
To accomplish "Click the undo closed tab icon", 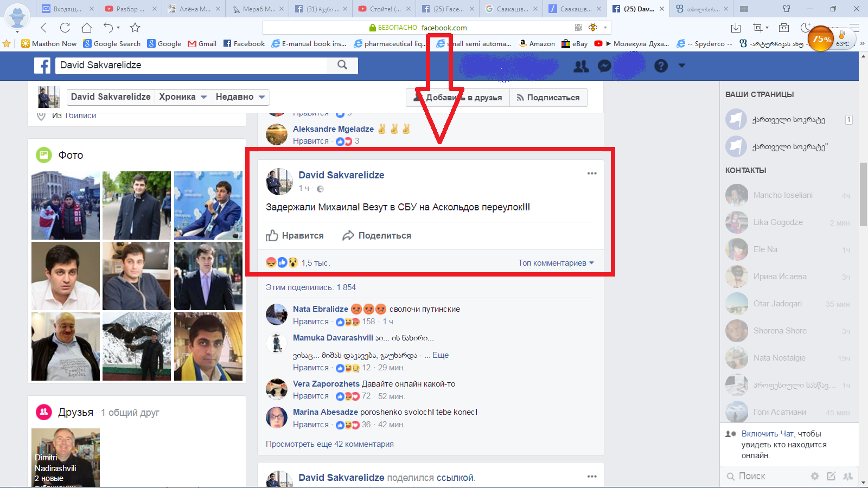I will tap(108, 28).
